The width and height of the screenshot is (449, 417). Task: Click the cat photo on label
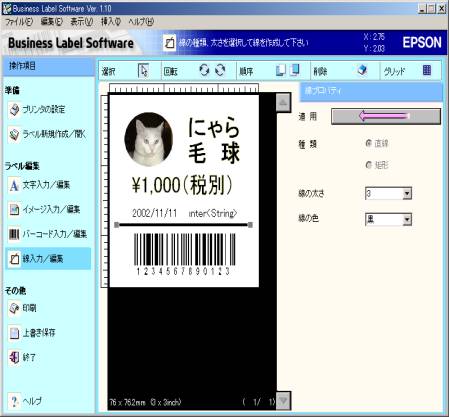click(x=149, y=139)
